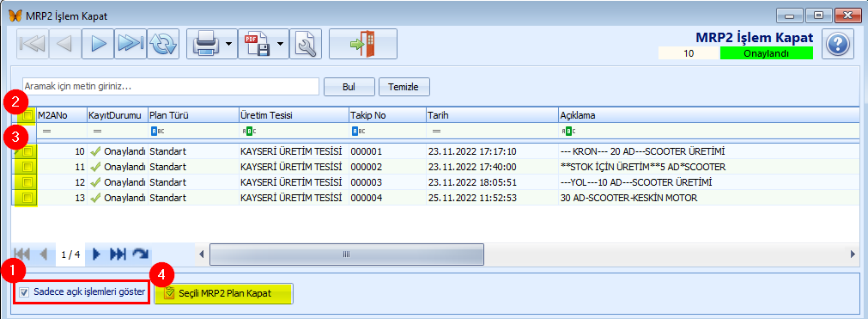Click horizontal scrollbar thumb
The width and height of the screenshot is (868, 319).
pyautogui.click(x=347, y=255)
